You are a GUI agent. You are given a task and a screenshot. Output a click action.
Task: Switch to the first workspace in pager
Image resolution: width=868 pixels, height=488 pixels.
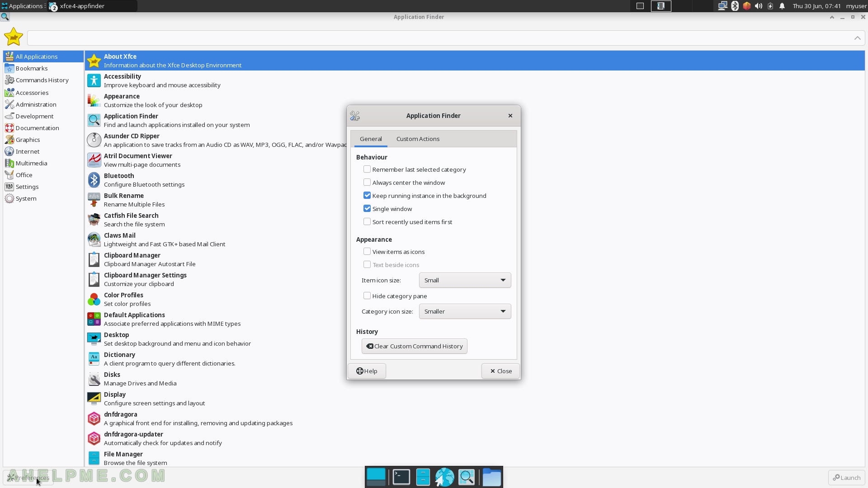pos(640,6)
